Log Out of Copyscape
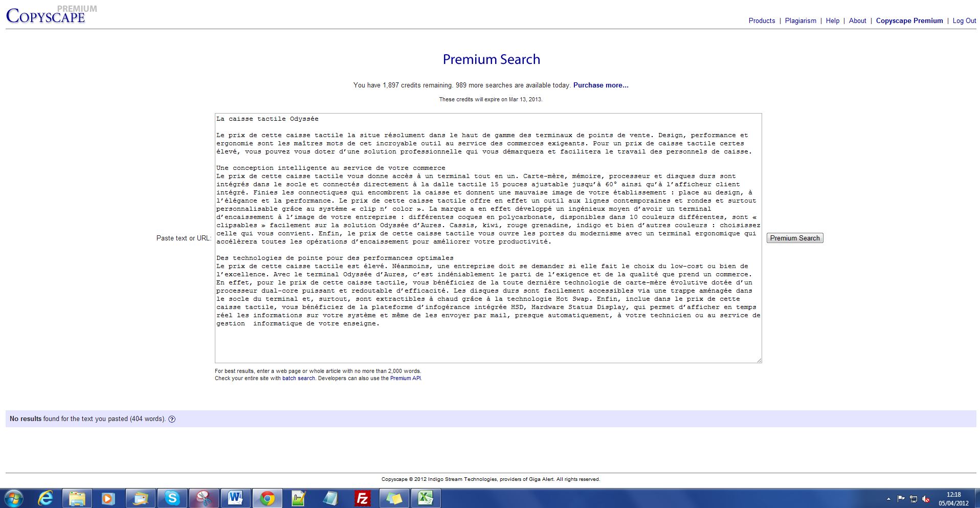 click(x=964, y=20)
